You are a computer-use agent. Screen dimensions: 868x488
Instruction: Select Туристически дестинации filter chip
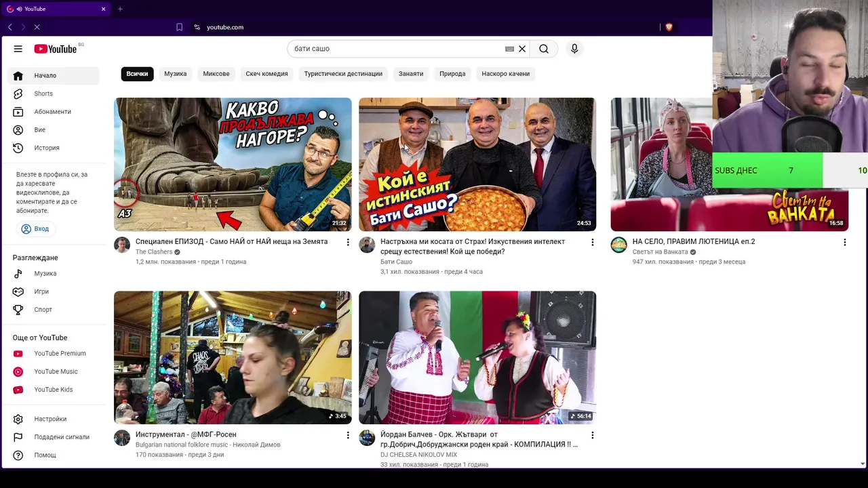coord(343,74)
